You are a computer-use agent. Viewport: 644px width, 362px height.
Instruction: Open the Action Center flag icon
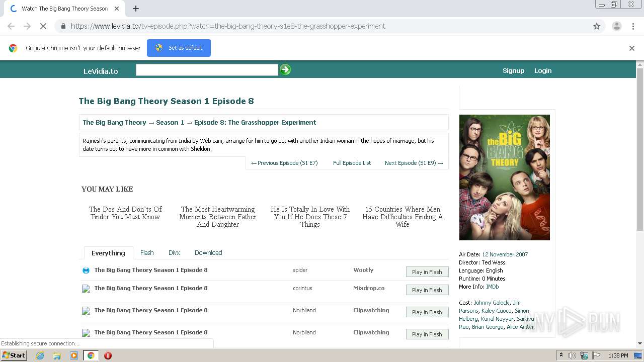[596, 355]
